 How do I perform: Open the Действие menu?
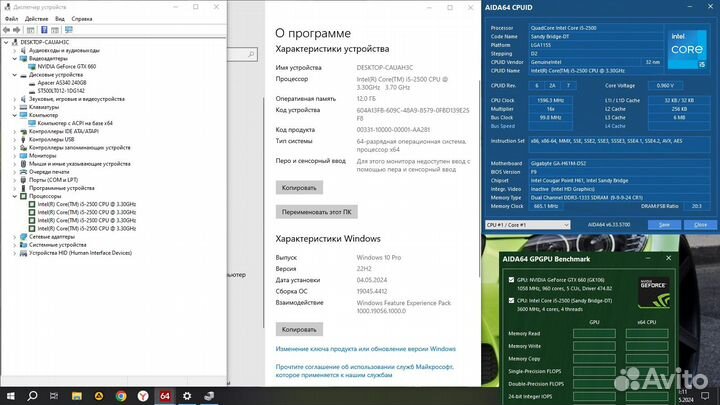36,19
